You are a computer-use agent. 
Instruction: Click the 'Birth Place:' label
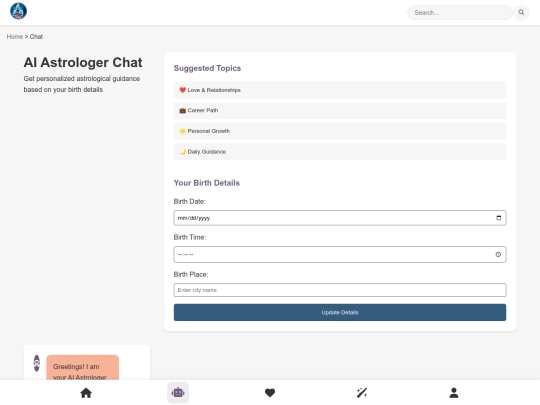pos(191,274)
